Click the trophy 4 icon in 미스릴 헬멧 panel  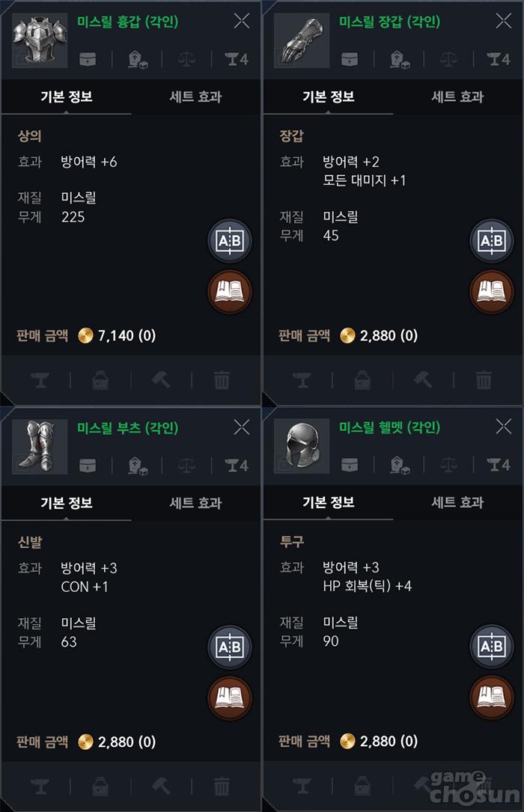[x=499, y=465]
